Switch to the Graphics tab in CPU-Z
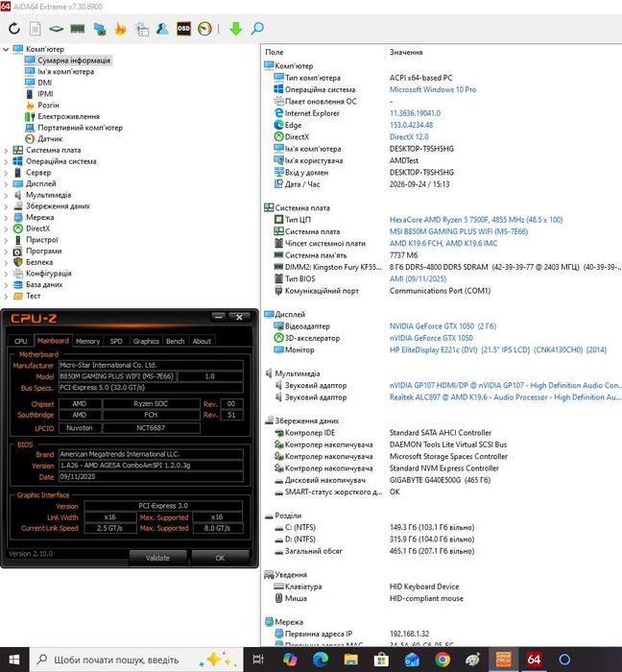Image resolution: width=622 pixels, height=672 pixels. point(146,341)
